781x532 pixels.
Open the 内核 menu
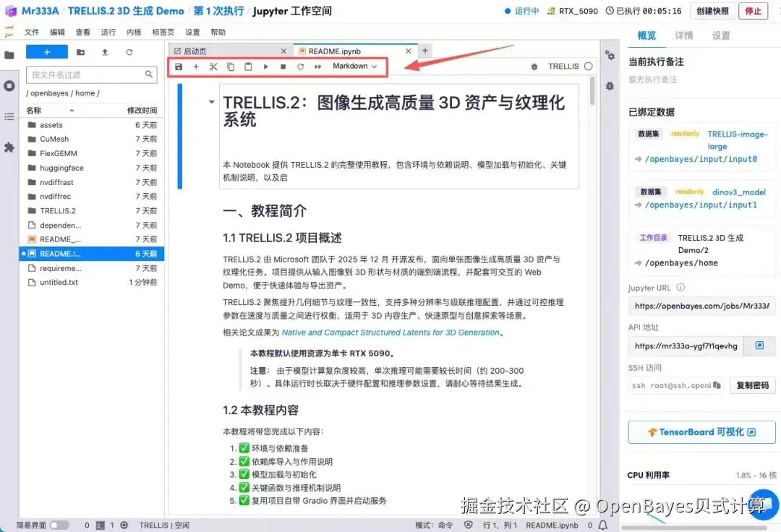[x=134, y=32]
